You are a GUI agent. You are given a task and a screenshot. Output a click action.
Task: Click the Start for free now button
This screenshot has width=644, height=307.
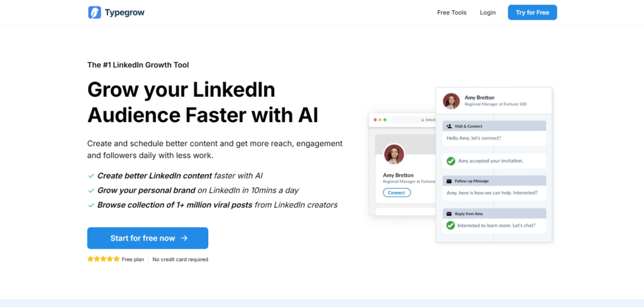pos(147,238)
